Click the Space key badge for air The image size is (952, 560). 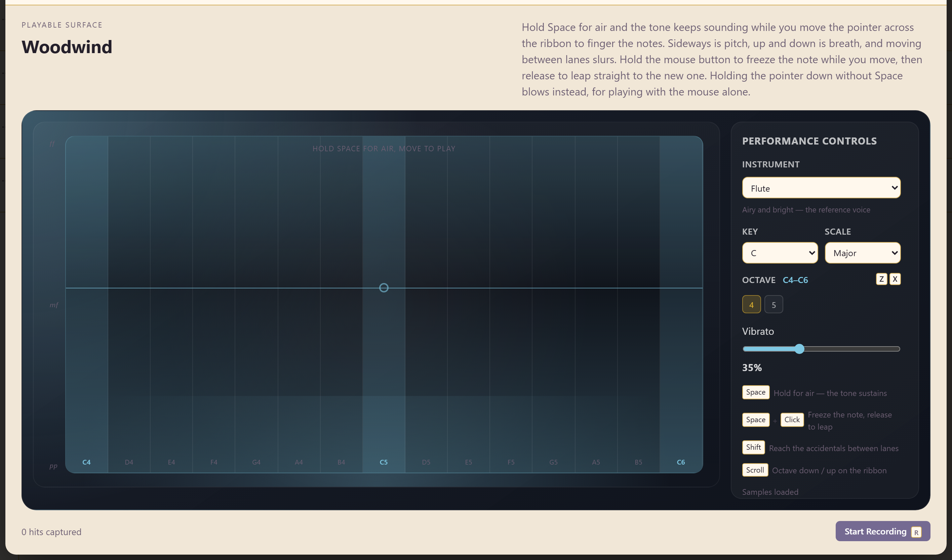[756, 392]
